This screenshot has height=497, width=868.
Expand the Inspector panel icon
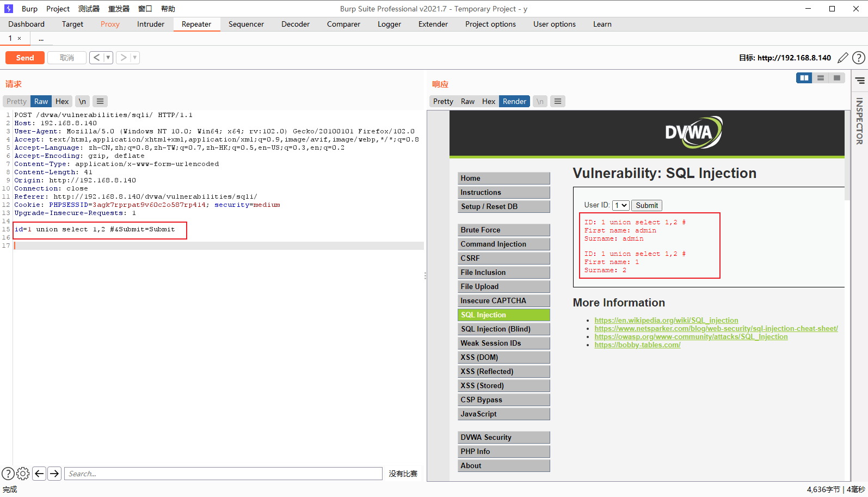[x=860, y=81]
